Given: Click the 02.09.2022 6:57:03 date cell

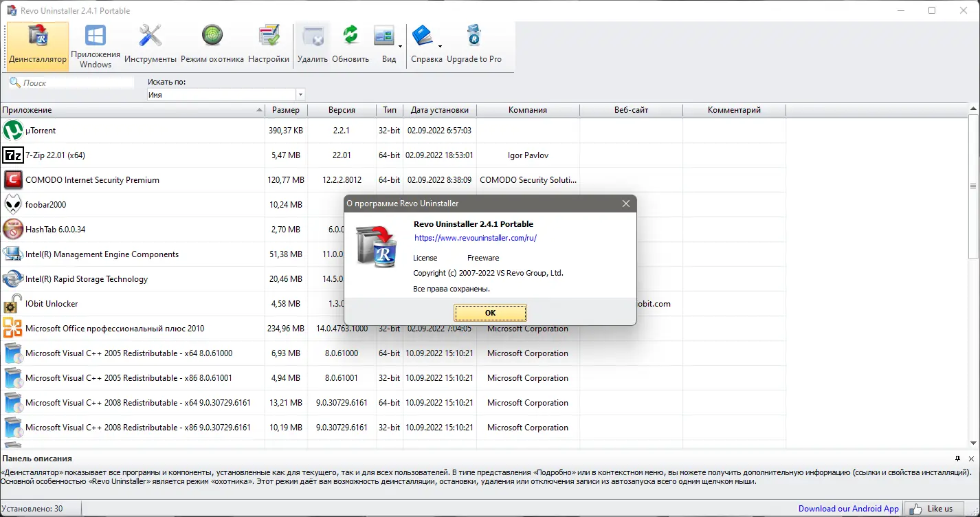Looking at the screenshot, I should 440,131.
